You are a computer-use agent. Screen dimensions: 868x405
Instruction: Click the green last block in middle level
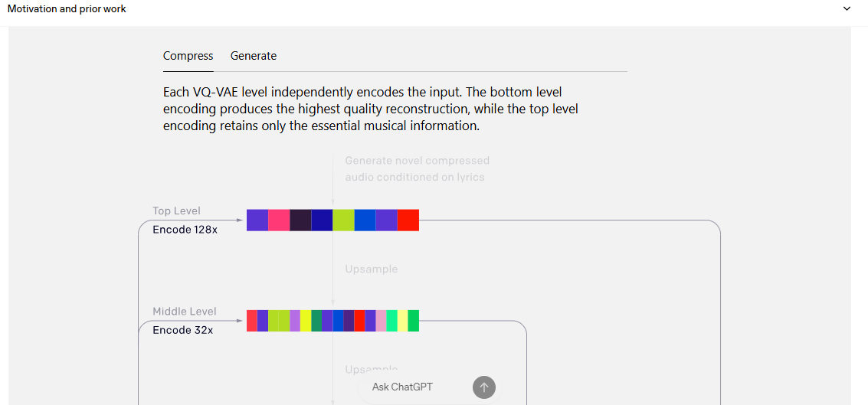point(414,321)
